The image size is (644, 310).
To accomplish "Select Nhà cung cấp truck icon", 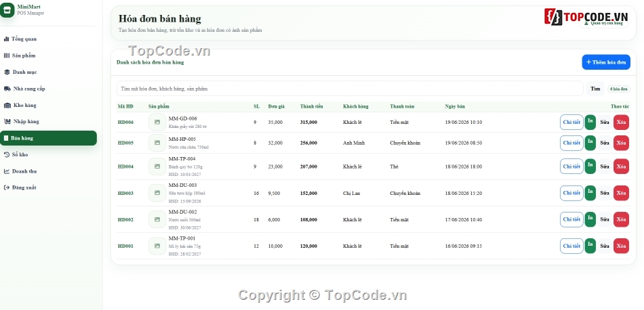I will coord(7,89).
